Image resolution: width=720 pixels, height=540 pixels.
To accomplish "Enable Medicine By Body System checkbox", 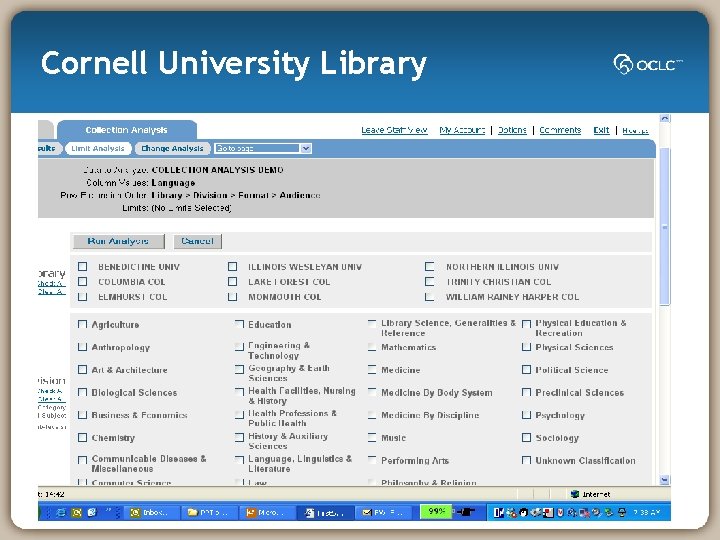I will [372, 393].
